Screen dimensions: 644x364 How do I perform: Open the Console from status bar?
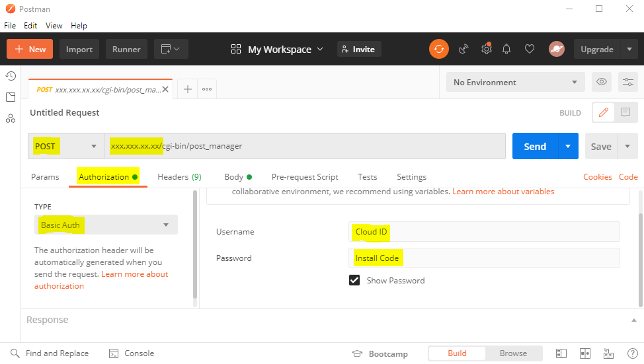(x=132, y=353)
